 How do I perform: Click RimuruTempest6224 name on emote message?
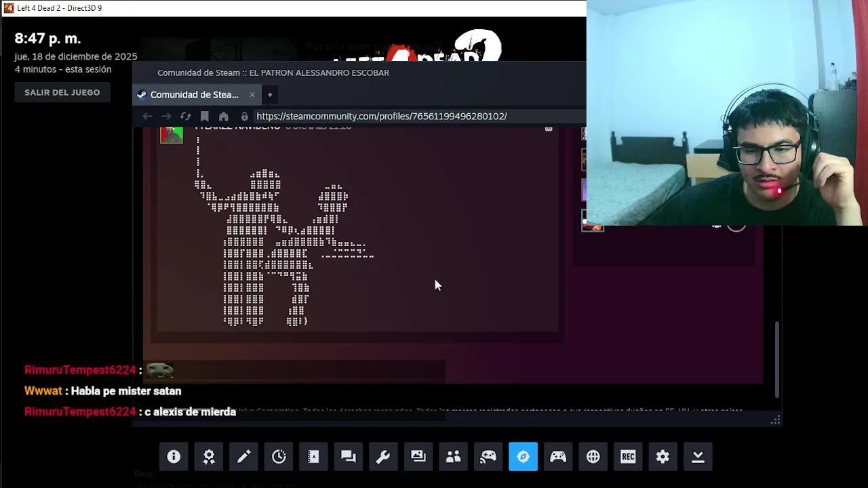[x=80, y=370]
